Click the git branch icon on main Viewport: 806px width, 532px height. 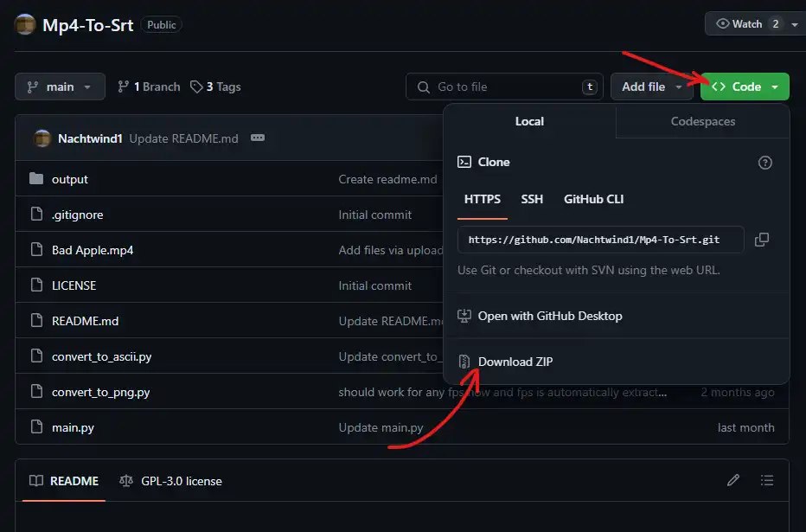pyautogui.click(x=32, y=87)
